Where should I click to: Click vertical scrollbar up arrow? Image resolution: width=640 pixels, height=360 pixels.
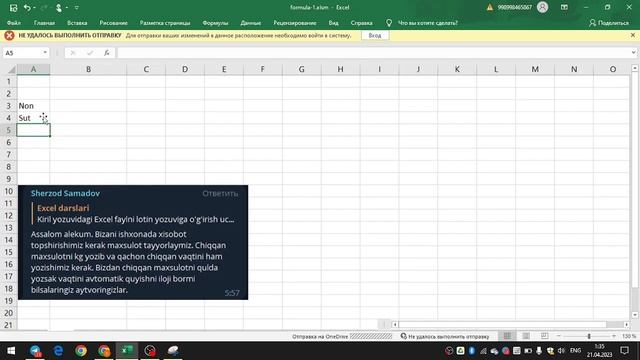[635, 69]
